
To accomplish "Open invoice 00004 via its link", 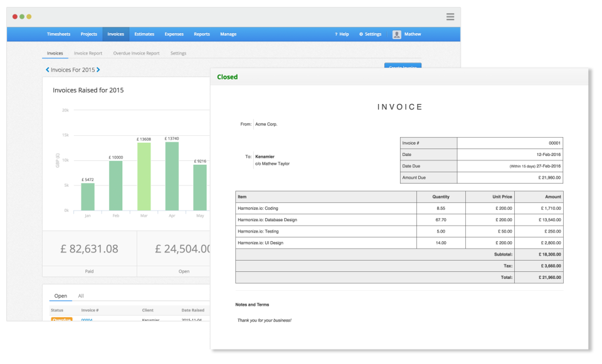I will 88,320.
